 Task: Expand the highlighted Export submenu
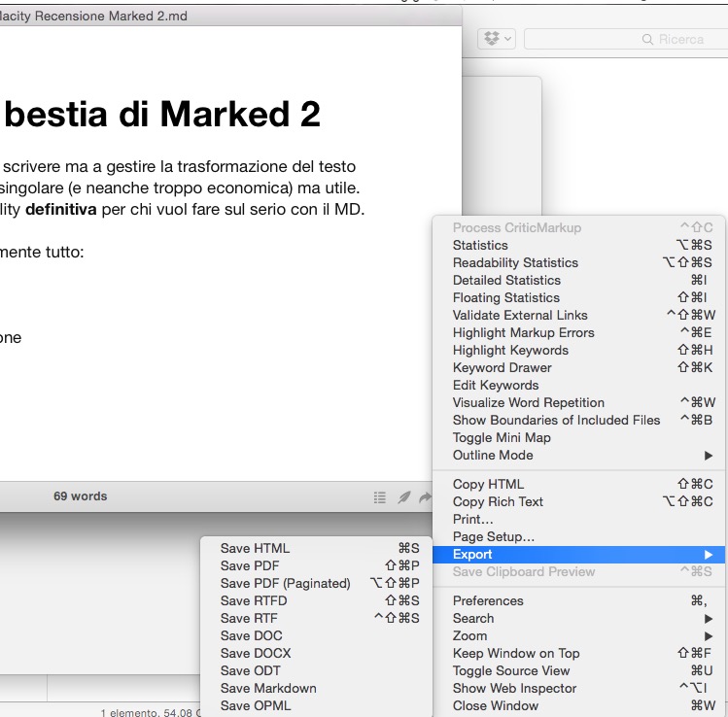pos(578,555)
